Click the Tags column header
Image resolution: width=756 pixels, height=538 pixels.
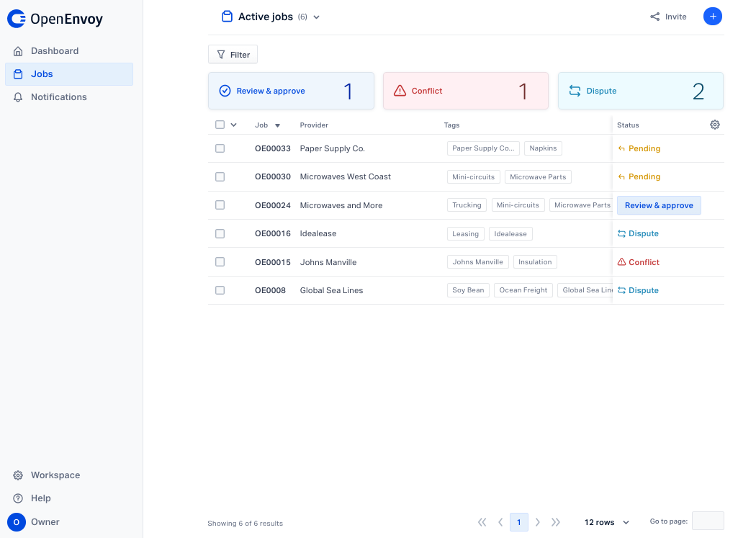pos(451,125)
